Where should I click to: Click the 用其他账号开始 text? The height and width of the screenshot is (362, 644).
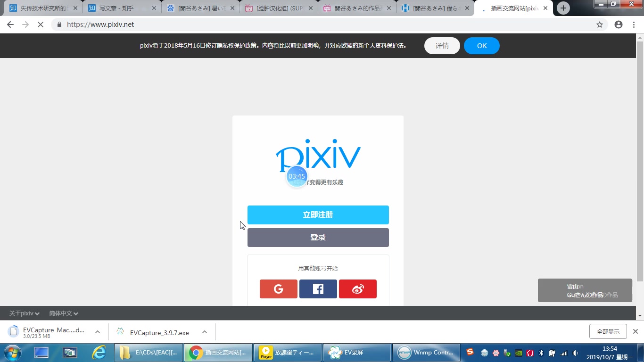click(318, 269)
